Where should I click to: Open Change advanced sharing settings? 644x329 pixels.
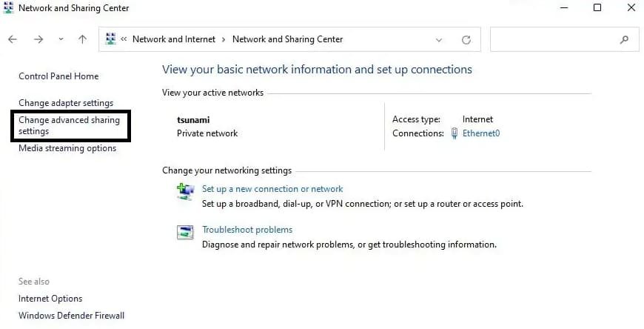click(x=69, y=125)
